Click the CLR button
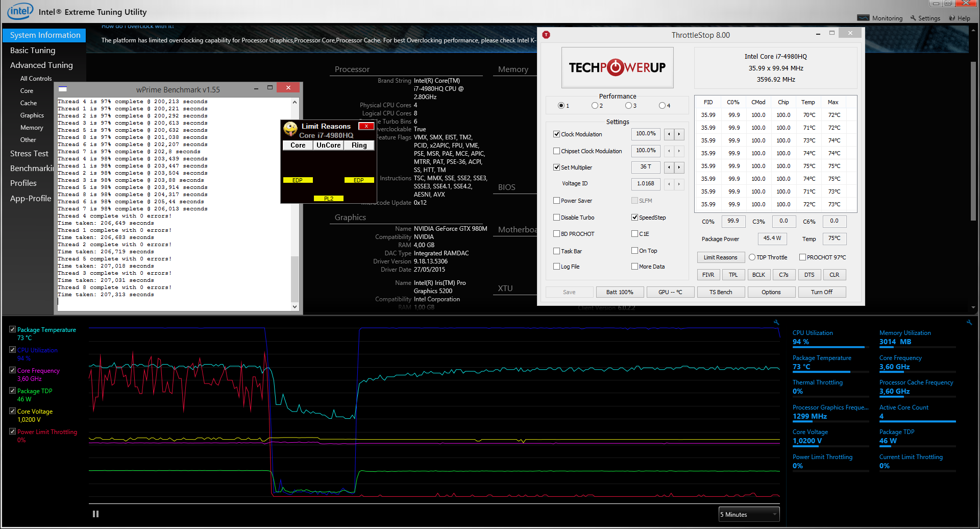This screenshot has height=529, width=980. [x=835, y=275]
